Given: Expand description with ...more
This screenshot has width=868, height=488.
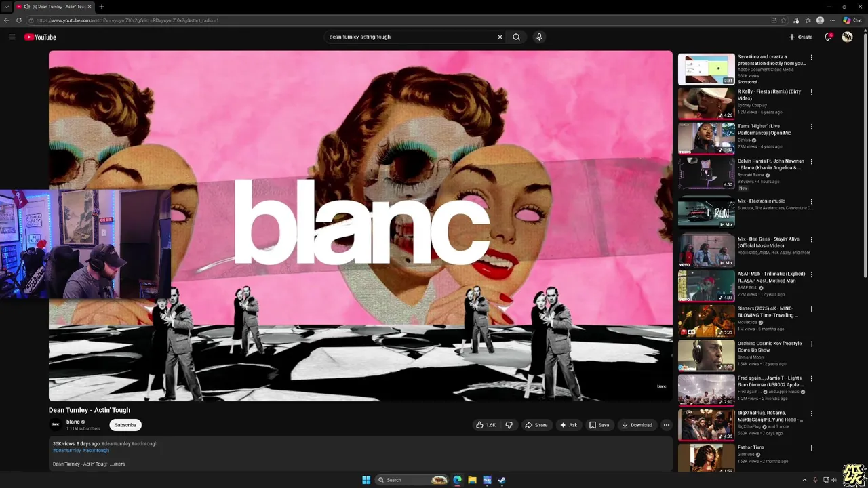Looking at the screenshot, I should tap(118, 464).
